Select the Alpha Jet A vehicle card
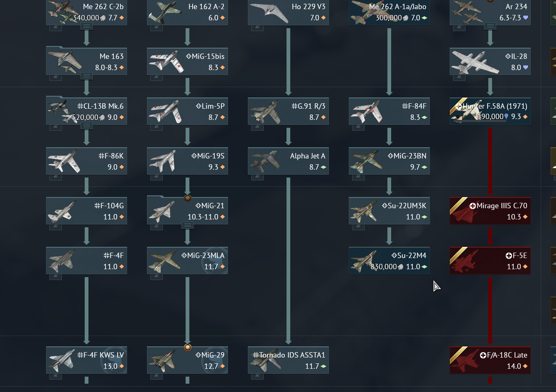556x392 pixels. coord(288,161)
